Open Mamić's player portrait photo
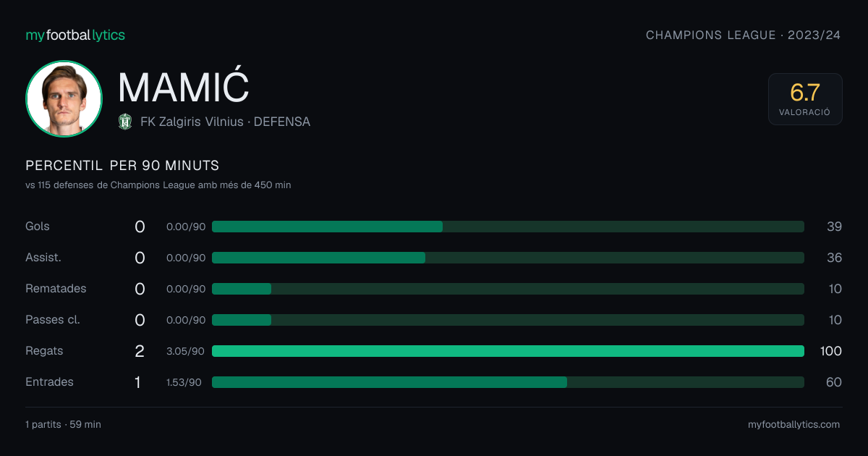Image resolution: width=868 pixels, height=456 pixels. point(64,98)
